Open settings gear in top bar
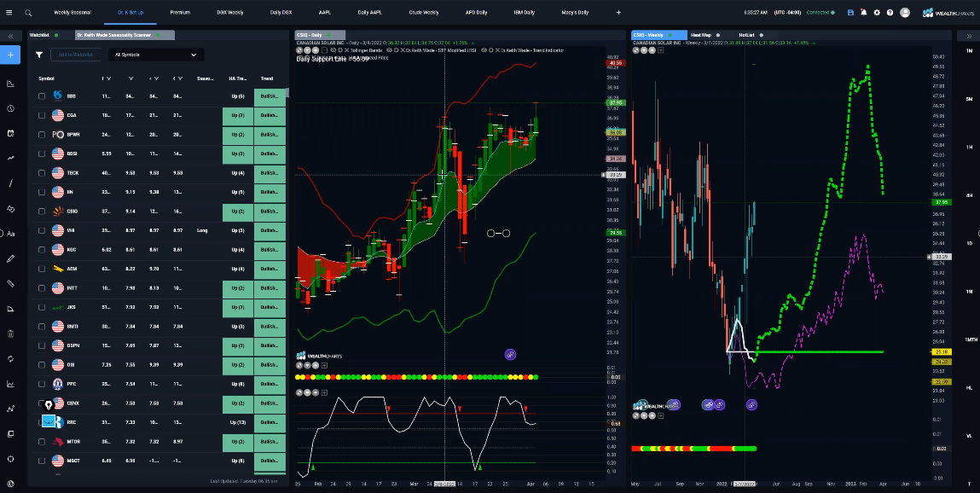The width and height of the screenshot is (980, 493). pos(877,13)
